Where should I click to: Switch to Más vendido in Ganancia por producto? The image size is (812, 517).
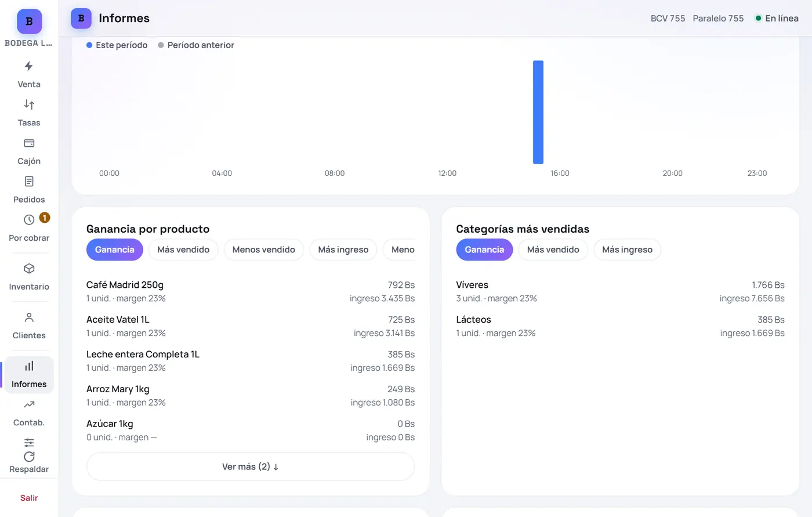pos(183,250)
